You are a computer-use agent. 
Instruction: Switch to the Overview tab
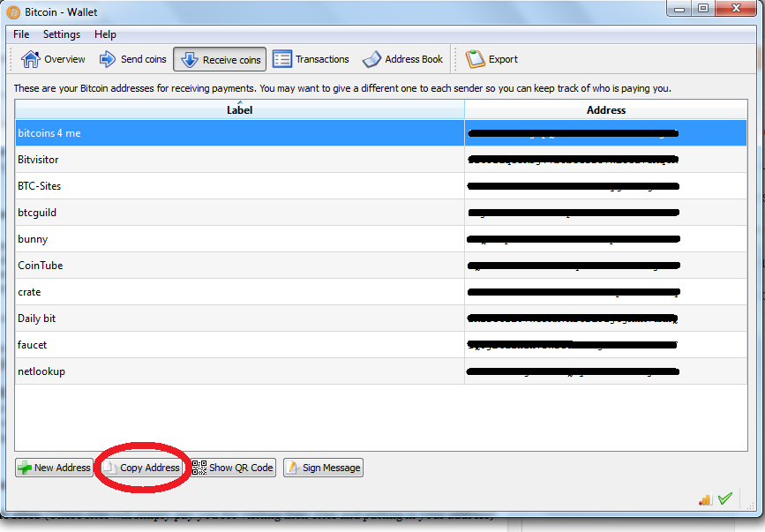53,59
